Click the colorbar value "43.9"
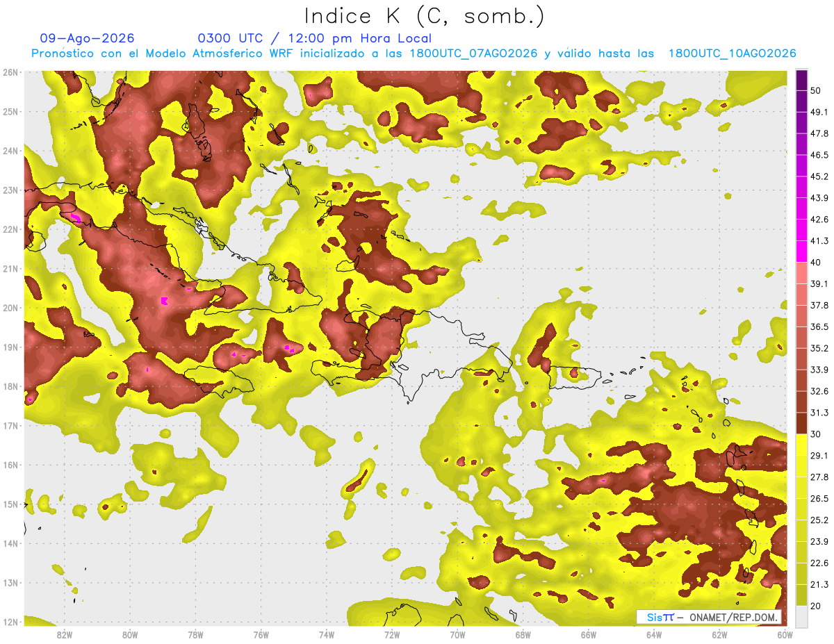Viewport: 834px width, 644px height. tap(819, 198)
